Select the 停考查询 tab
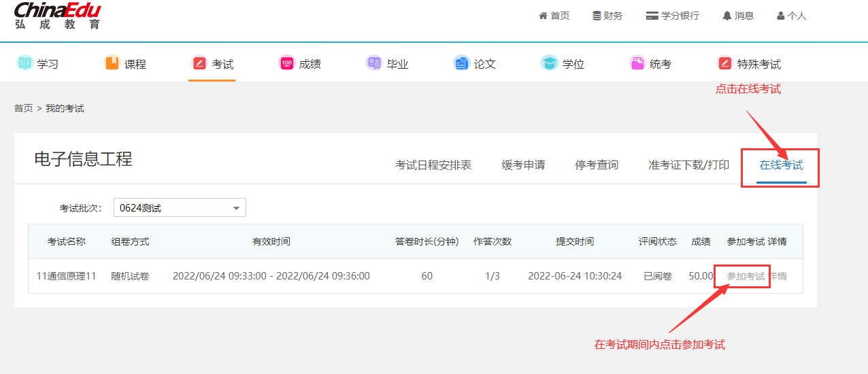Viewport: 868px width, 374px height. [x=597, y=165]
